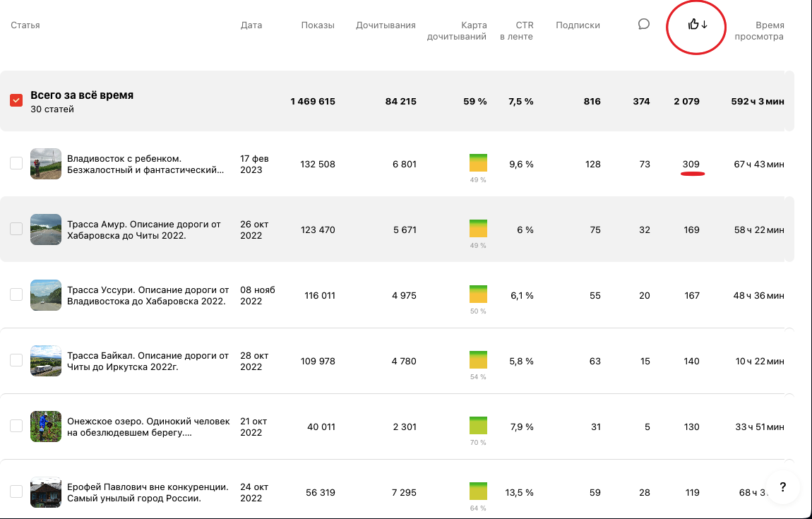Open the Трасса Амур article thumbnail

tap(46, 229)
